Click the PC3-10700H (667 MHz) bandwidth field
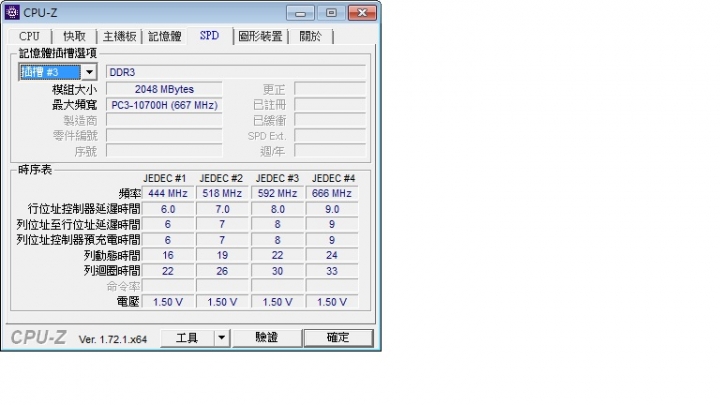 164,105
